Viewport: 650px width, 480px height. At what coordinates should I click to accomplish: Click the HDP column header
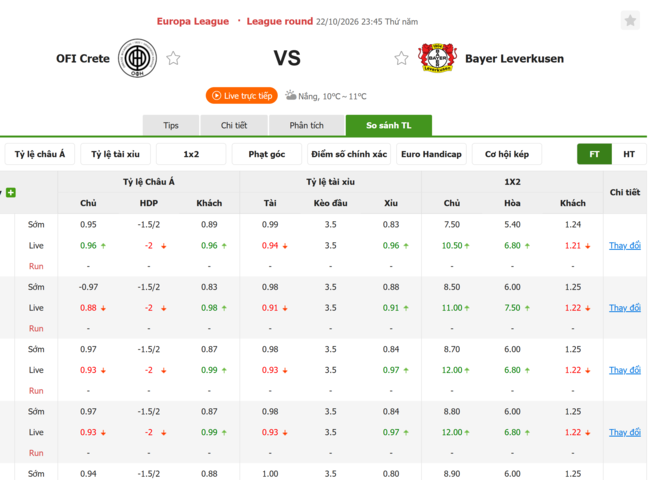149,203
